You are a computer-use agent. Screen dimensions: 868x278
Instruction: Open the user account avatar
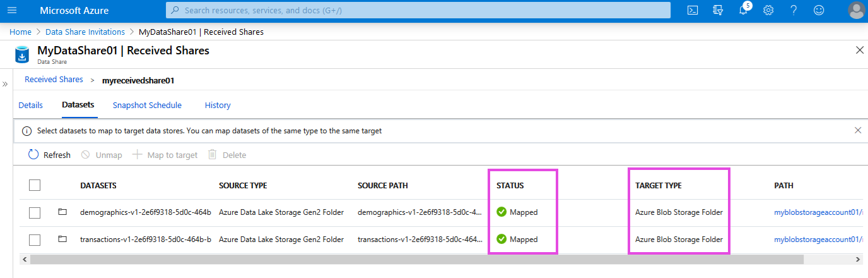click(x=856, y=10)
